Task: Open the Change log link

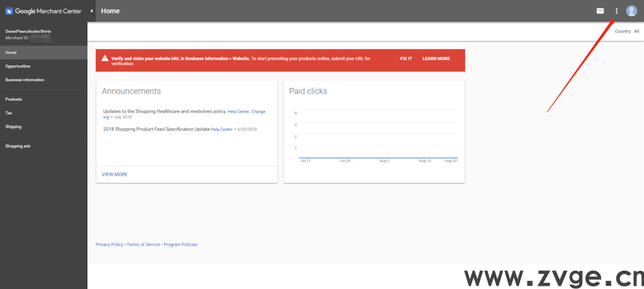Action: tap(258, 112)
